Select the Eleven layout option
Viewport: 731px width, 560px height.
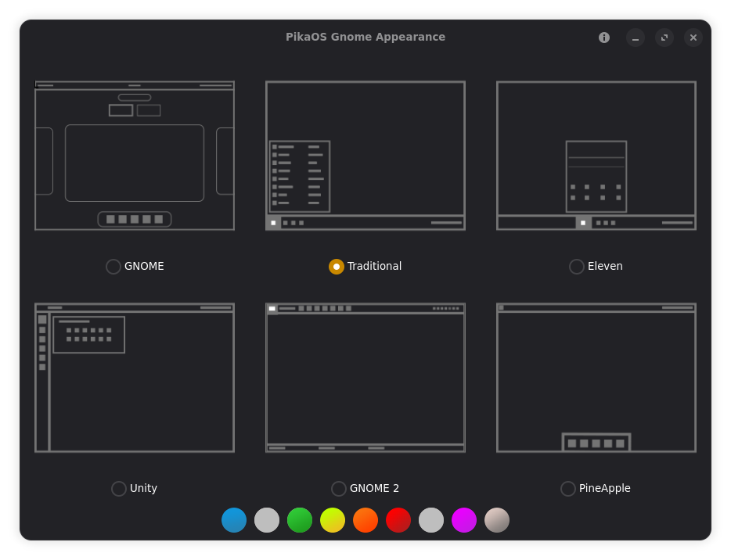pyautogui.click(x=577, y=266)
